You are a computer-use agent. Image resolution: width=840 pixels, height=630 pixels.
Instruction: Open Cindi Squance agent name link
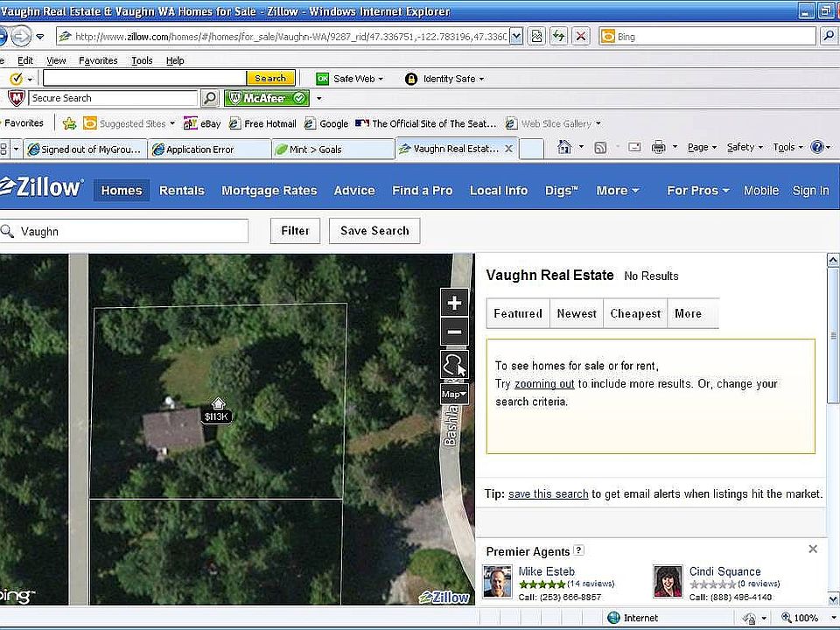[x=724, y=571]
